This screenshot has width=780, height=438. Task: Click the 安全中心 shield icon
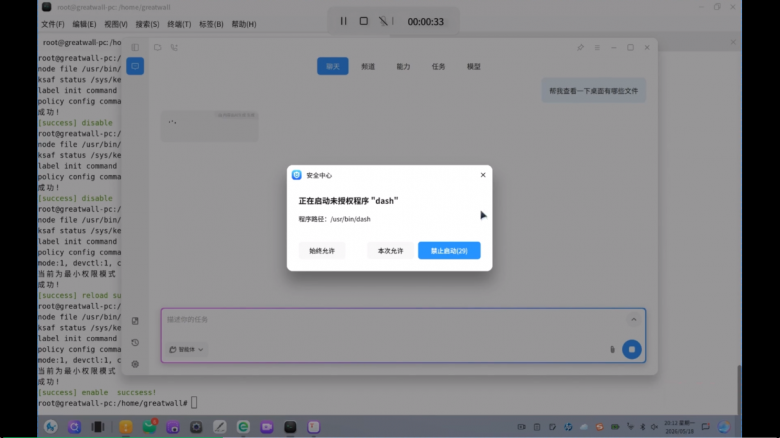(x=297, y=175)
